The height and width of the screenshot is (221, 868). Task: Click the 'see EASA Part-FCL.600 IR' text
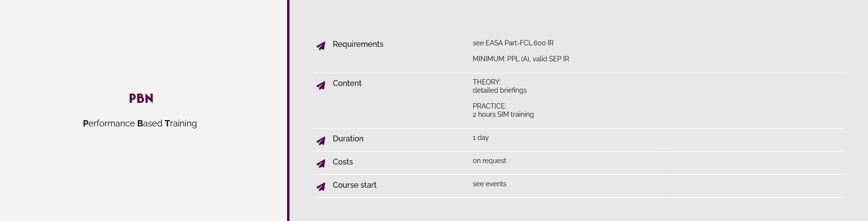pos(513,43)
